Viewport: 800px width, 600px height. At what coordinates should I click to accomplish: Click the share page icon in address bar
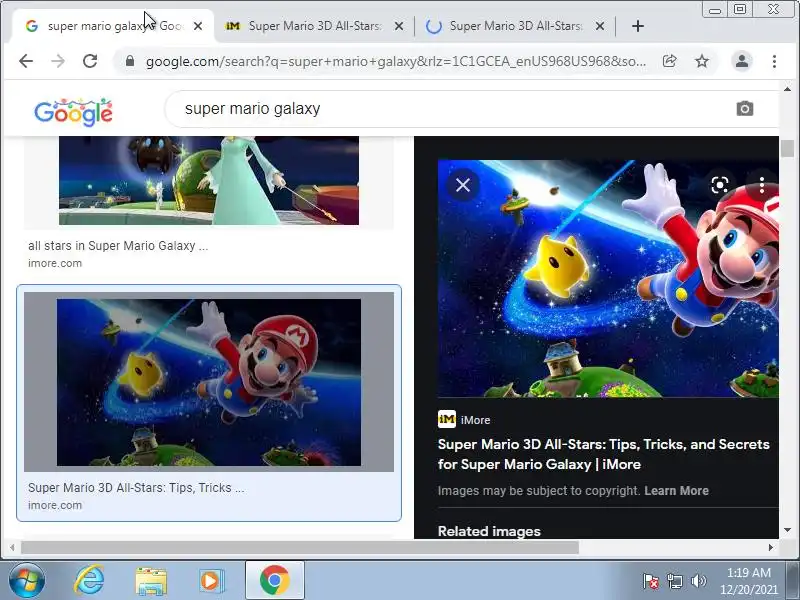click(669, 61)
